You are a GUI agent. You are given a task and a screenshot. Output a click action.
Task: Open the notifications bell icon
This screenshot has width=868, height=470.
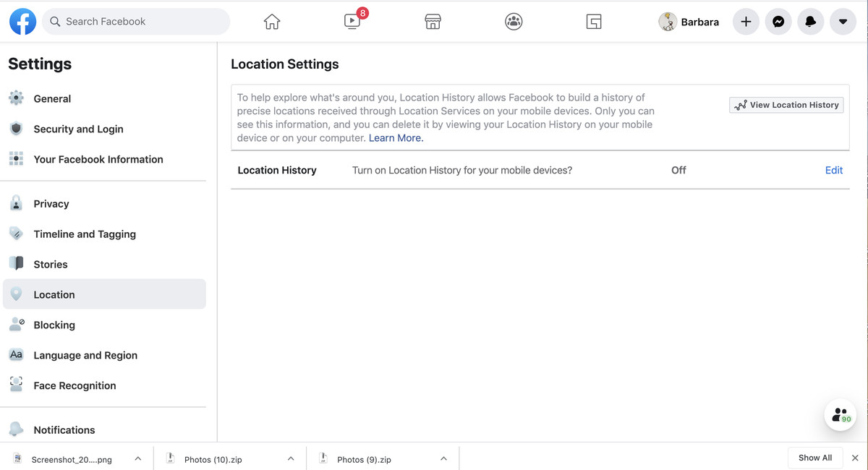[810, 22]
